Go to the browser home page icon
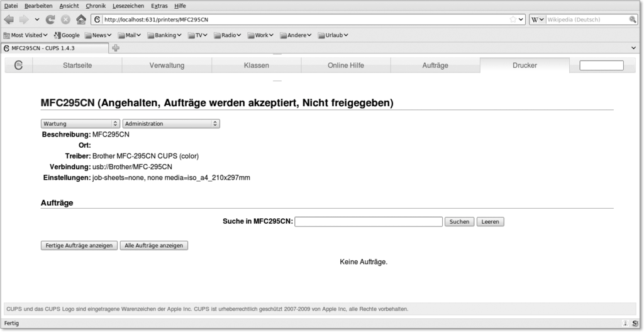This screenshot has height=332, width=644. coord(81,19)
